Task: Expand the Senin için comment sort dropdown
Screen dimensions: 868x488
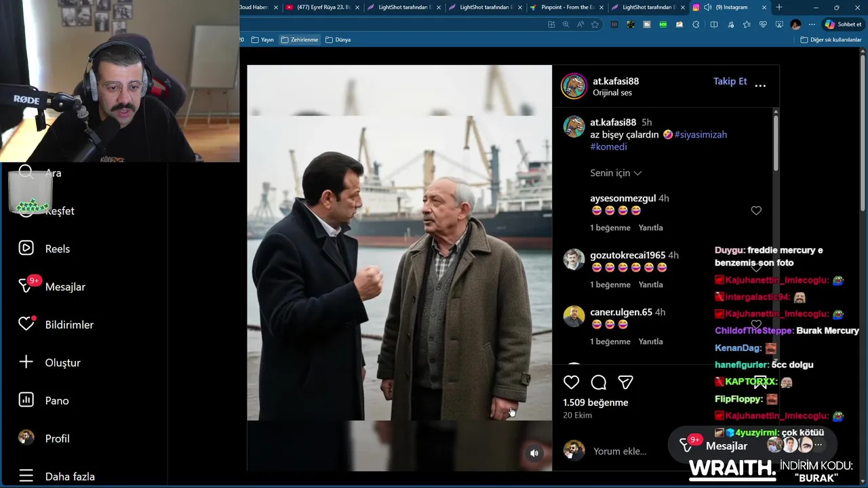Action: (x=616, y=173)
